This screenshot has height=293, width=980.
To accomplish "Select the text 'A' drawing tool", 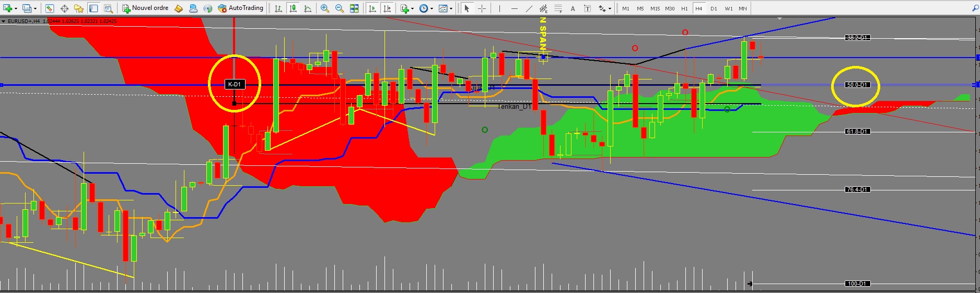I will click(573, 8).
